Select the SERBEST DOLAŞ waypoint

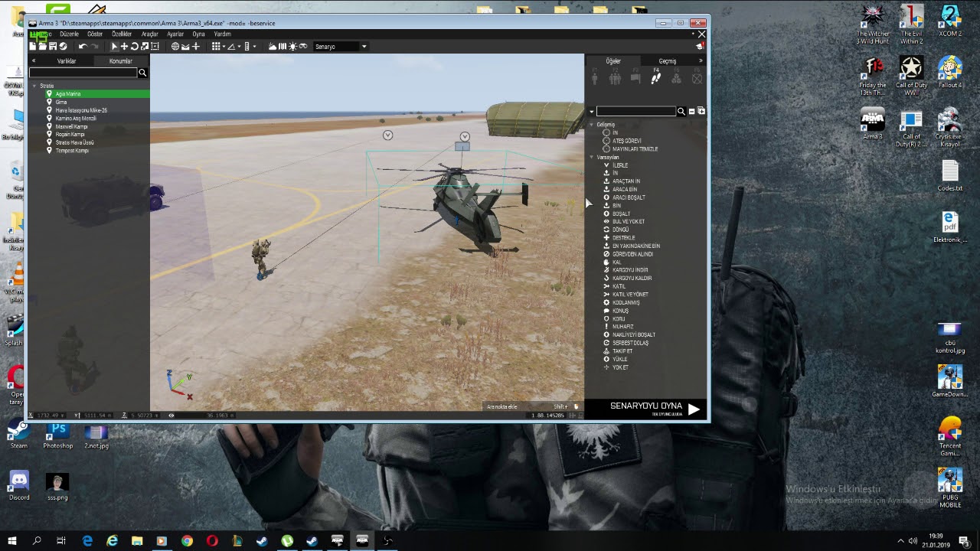click(x=630, y=343)
